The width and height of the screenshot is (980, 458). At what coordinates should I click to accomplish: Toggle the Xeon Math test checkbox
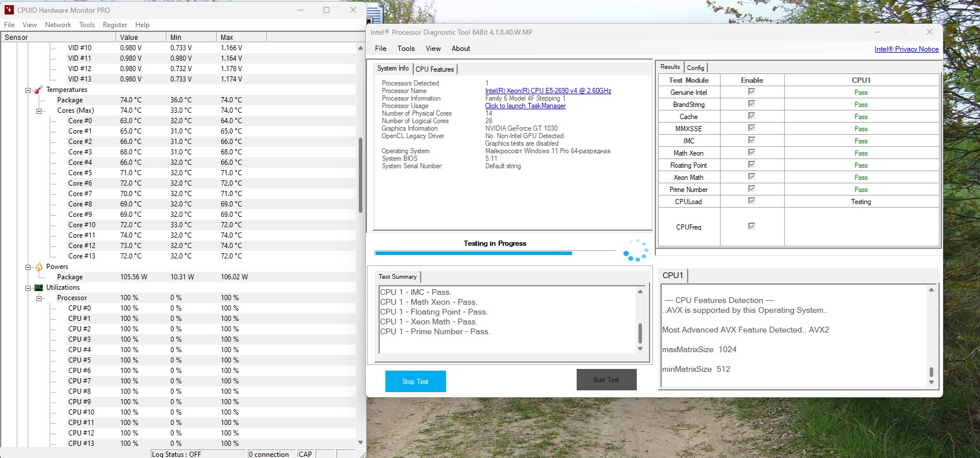752,177
